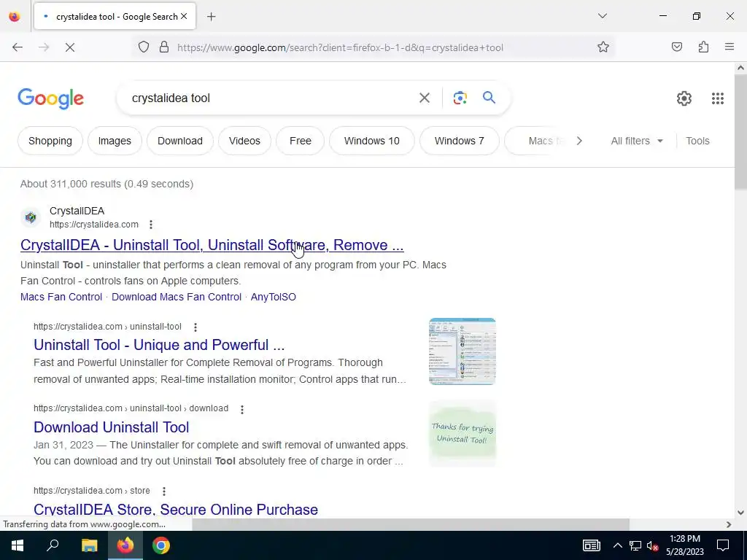Open File Explorer from the taskbar
Screen dimensions: 747x560
(x=89, y=545)
